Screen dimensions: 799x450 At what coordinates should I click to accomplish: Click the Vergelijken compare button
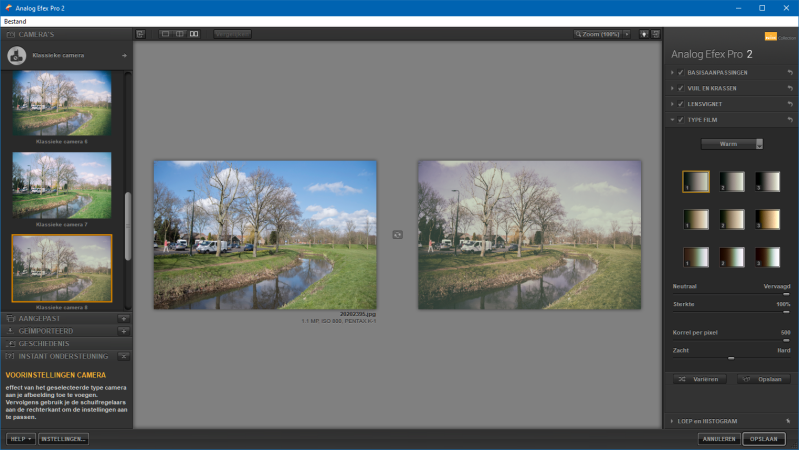(x=232, y=34)
